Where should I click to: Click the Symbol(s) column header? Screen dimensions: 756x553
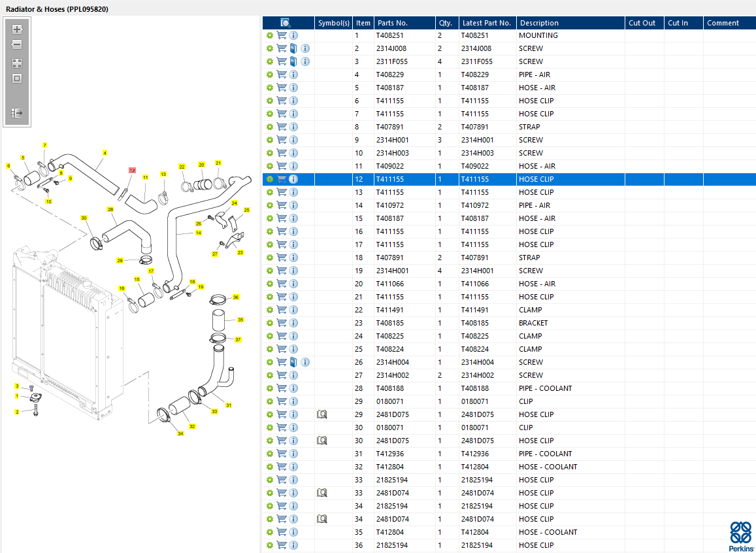click(x=334, y=23)
